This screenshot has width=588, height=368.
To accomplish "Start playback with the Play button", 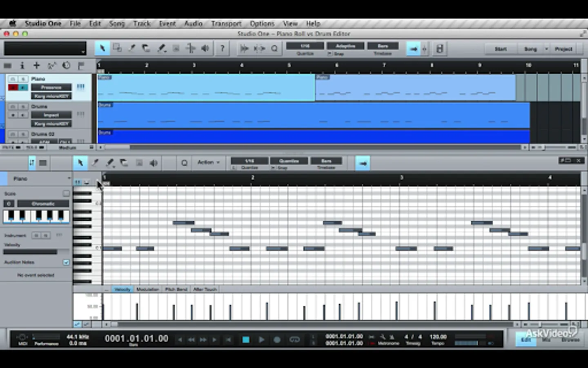I will pos(261,339).
